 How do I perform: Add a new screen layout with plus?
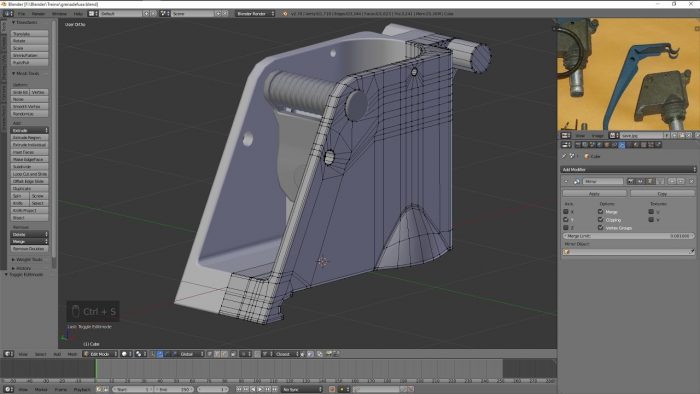pyautogui.click(x=146, y=13)
